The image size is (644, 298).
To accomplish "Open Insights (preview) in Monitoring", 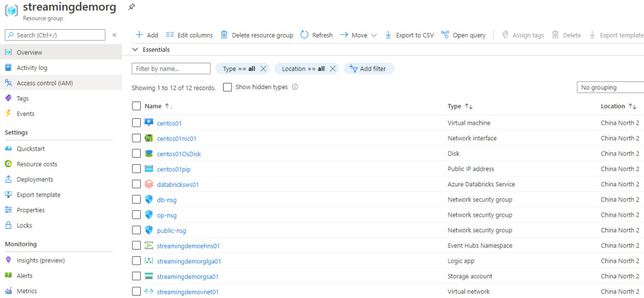I will click(41, 260).
